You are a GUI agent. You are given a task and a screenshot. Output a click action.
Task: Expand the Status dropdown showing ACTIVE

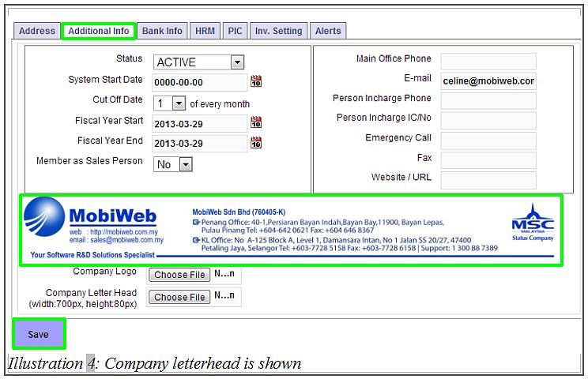click(x=237, y=62)
